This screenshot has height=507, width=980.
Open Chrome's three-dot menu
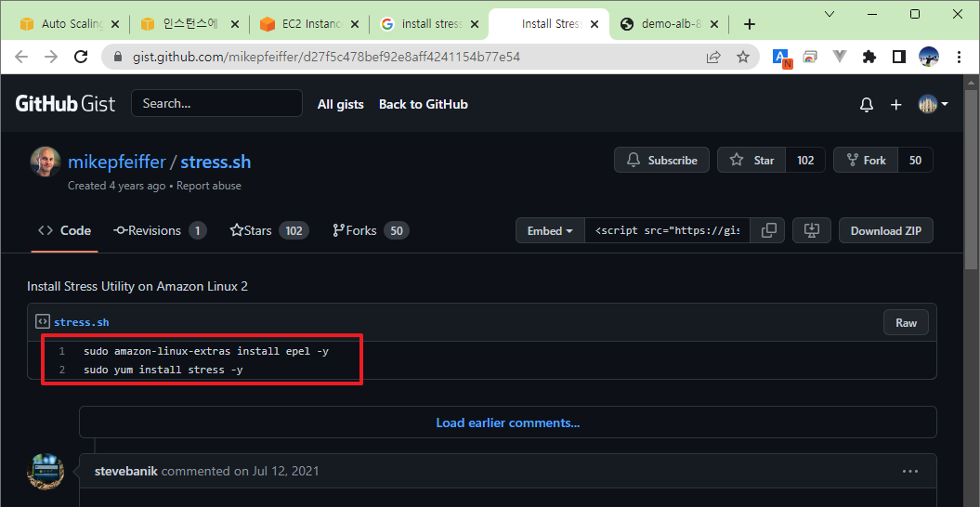pos(960,57)
